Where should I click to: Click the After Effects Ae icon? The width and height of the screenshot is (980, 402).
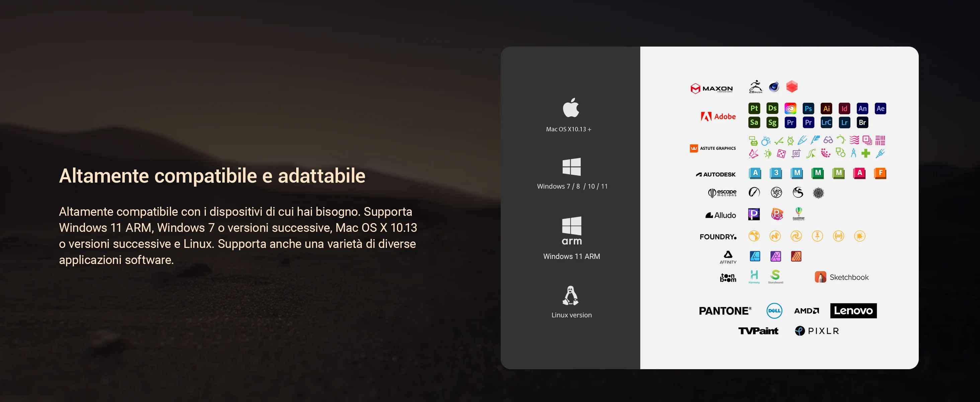point(880,109)
